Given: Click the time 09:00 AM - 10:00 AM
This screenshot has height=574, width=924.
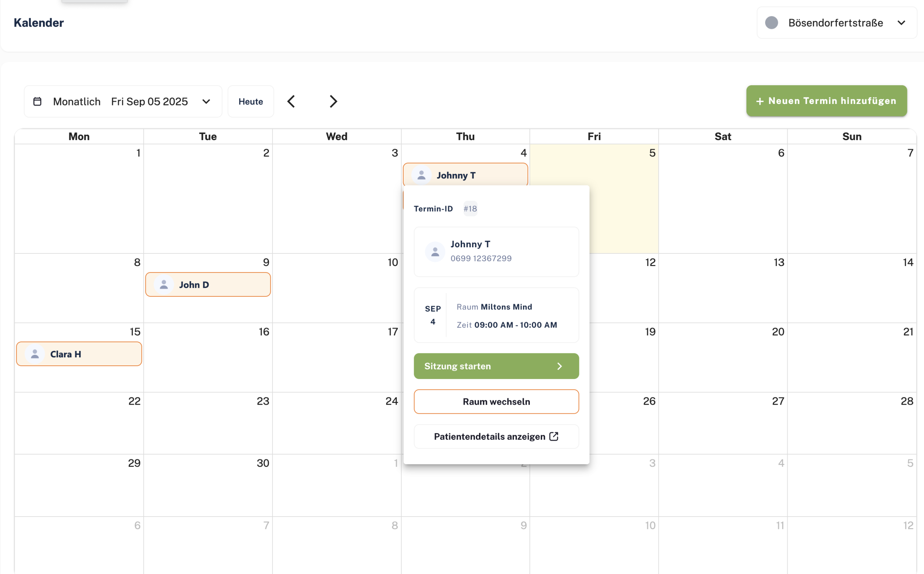Looking at the screenshot, I should (x=516, y=325).
